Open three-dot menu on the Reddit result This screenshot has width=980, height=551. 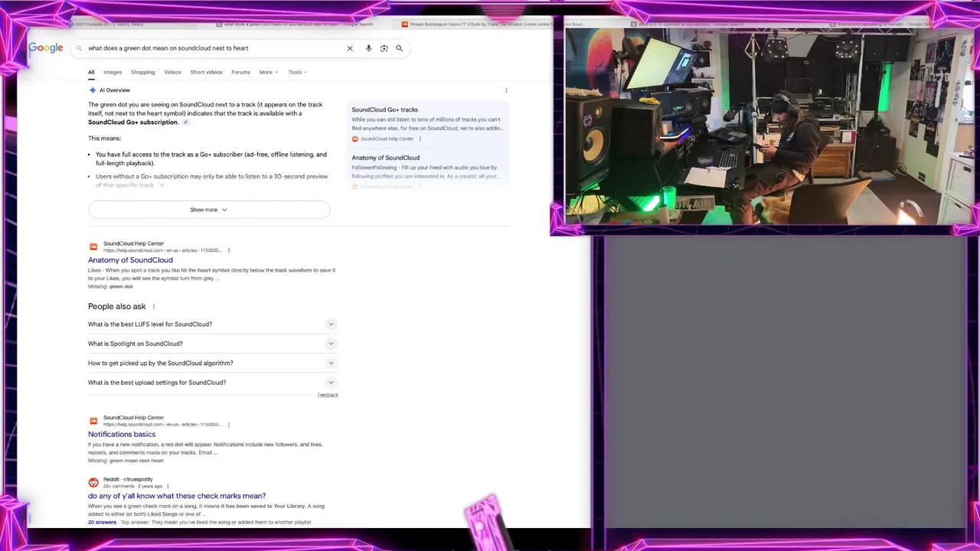[x=167, y=486]
